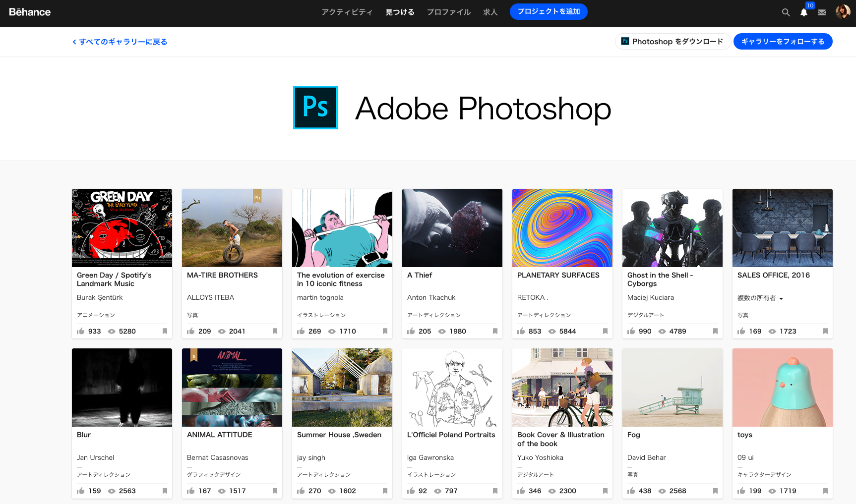This screenshot has width=856, height=504.
Task: Bookmark the MA-TIRE BROTHERS project
Action: click(x=275, y=331)
